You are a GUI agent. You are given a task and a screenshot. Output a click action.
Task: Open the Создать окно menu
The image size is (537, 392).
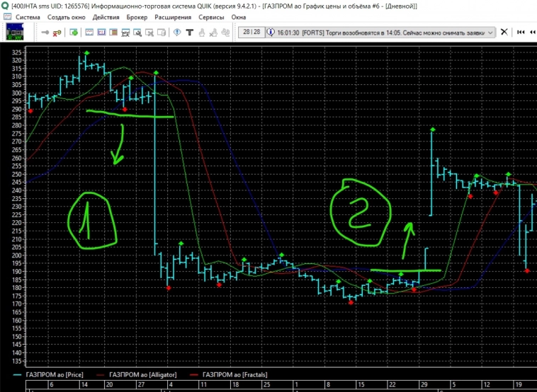click(x=67, y=16)
